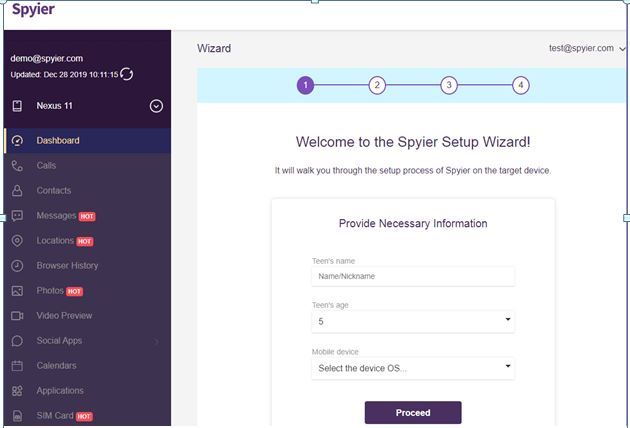Viewport: 630px width, 428px height.
Task: Open the Teen's age dropdown
Action: [413, 321]
